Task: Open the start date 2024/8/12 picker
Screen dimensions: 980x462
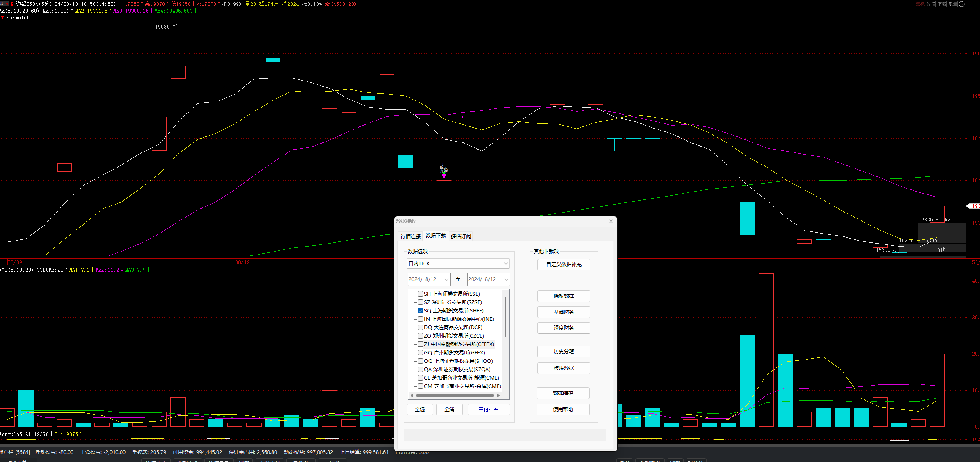Action: [x=429, y=279]
